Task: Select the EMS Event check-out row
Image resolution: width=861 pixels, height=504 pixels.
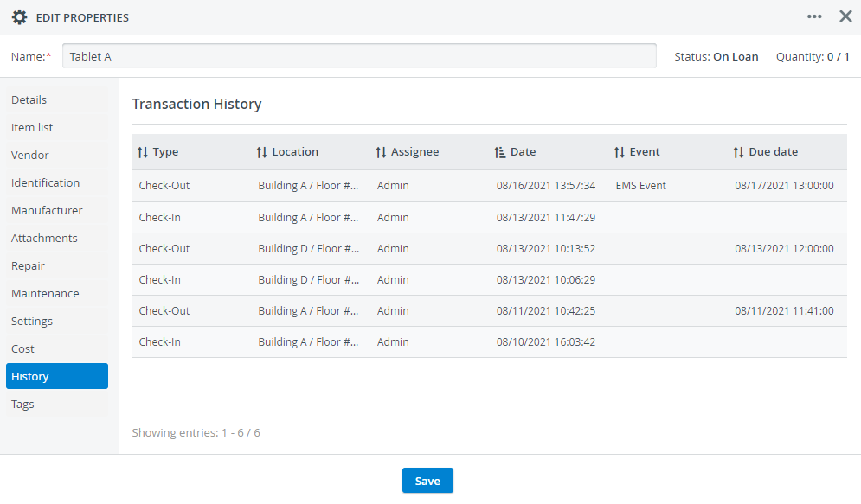Action: point(489,186)
